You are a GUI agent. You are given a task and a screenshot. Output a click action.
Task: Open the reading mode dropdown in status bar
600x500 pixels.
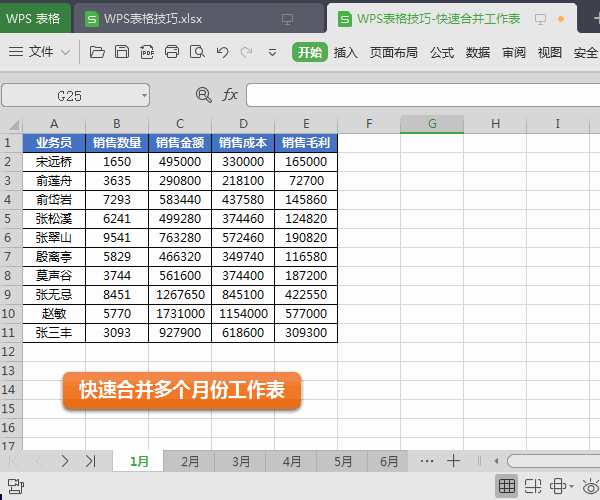click(571, 486)
